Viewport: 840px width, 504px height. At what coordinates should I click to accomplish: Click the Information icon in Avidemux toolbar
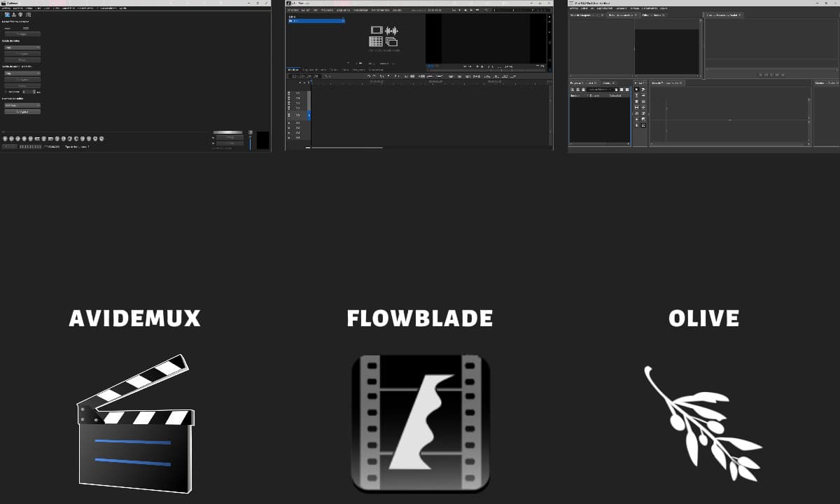[20, 15]
